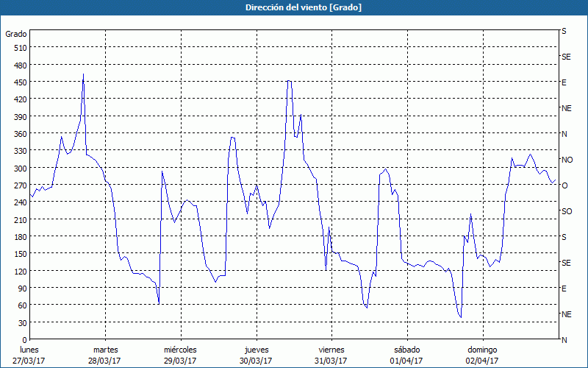Select the "lunes" day label
The height and width of the screenshot is (368, 588).
tap(30, 350)
